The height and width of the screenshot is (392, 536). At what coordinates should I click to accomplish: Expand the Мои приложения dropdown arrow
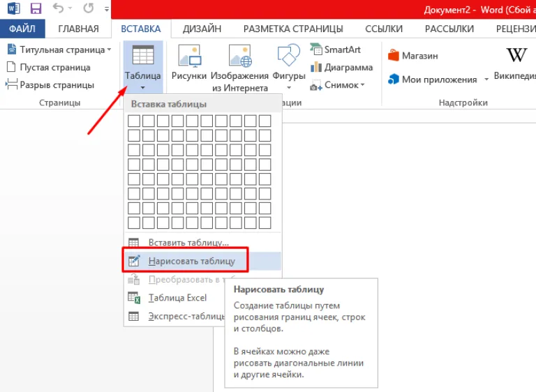coord(486,80)
